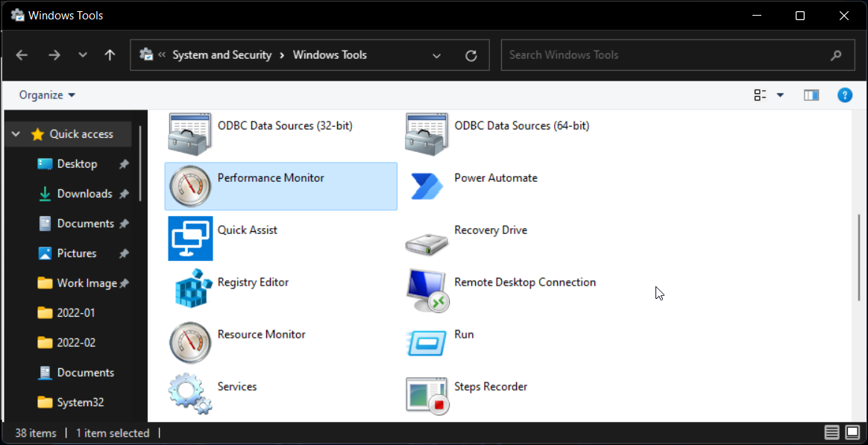This screenshot has width=868, height=445.
Task: Enable details view from the status bar
Action: [x=831, y=432]
